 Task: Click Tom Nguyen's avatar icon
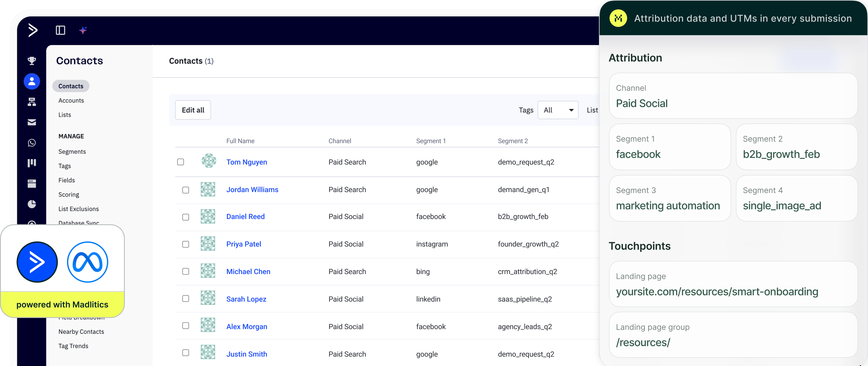coord(209,161)
